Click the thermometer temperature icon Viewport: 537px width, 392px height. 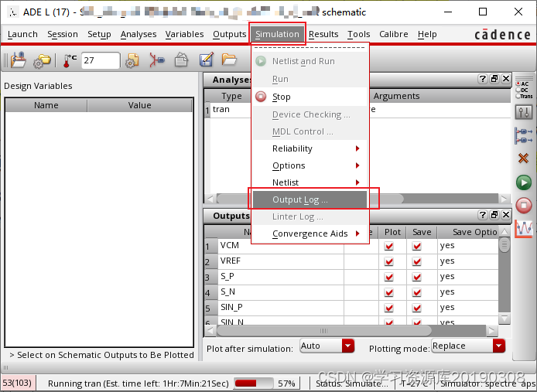70,60
